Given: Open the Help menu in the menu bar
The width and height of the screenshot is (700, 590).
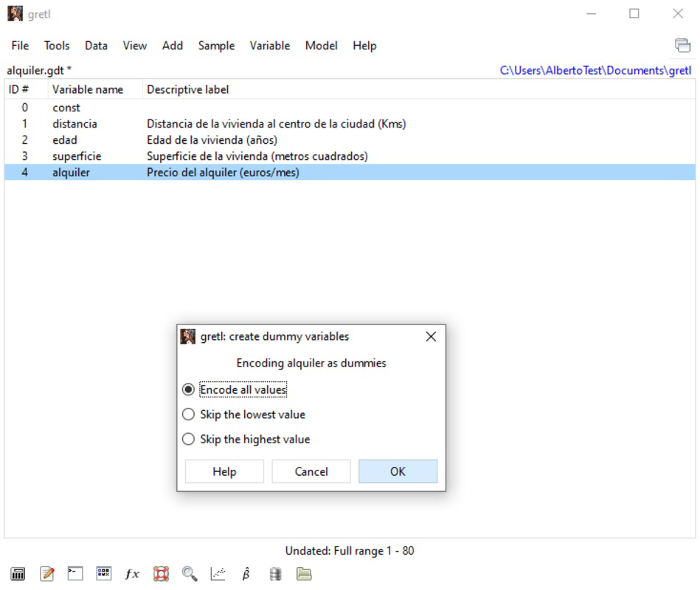Looking at the screenshot, I should (x=364, y=46).
